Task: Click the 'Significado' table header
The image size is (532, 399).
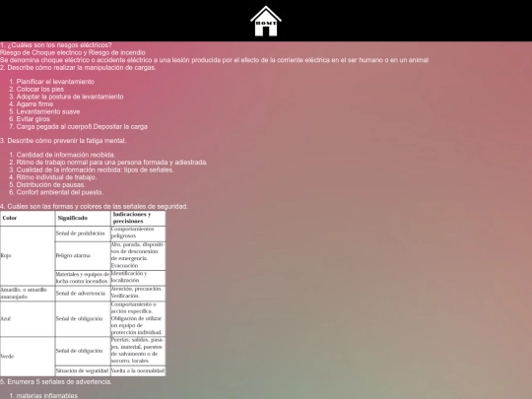Action: pos(83,218)
